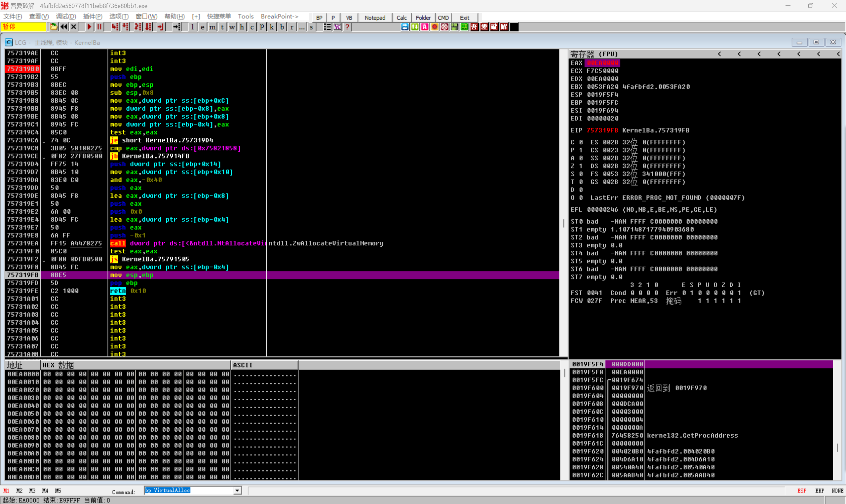
Task: Open the 调试(D) menu
Action: [66, 16]
